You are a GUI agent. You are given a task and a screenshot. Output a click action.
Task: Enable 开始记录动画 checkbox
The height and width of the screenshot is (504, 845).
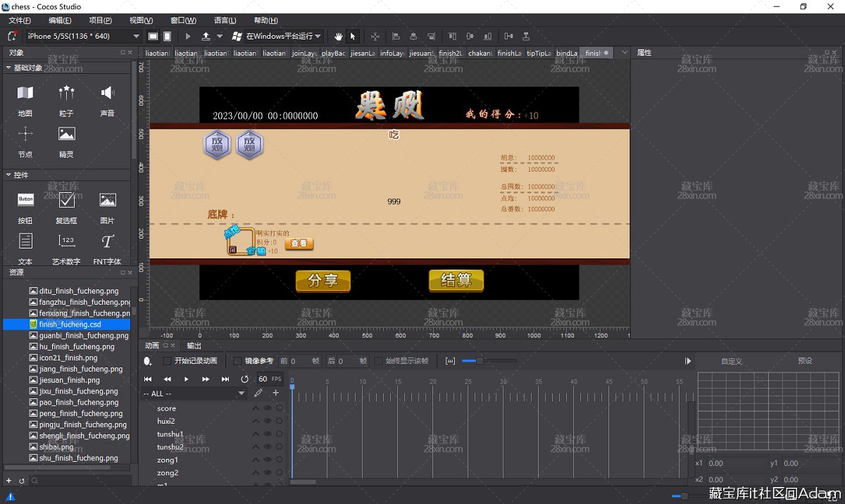167,361
